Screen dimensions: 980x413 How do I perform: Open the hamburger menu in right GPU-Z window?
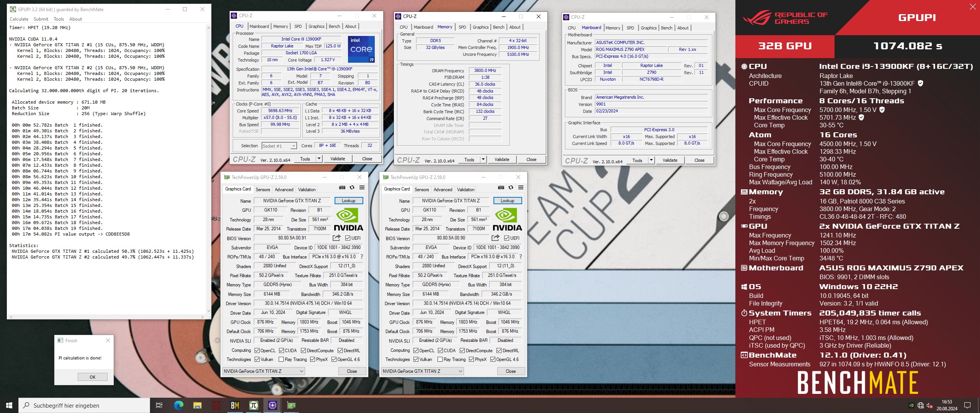(x=521, y=187)
